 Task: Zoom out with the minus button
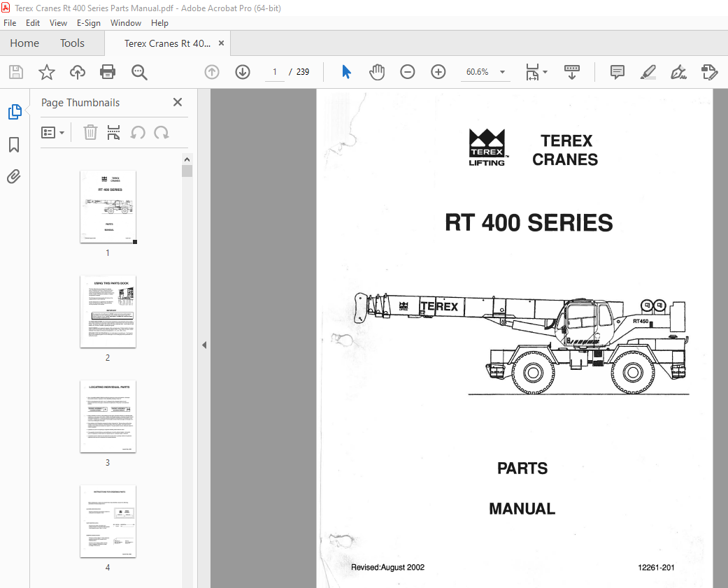click(x=407, y=72)
